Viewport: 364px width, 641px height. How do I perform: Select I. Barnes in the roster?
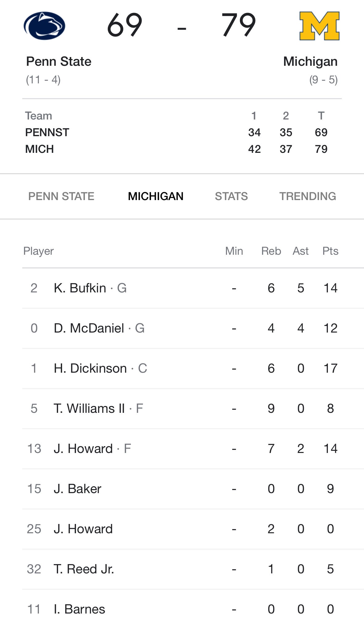(79, 609)
